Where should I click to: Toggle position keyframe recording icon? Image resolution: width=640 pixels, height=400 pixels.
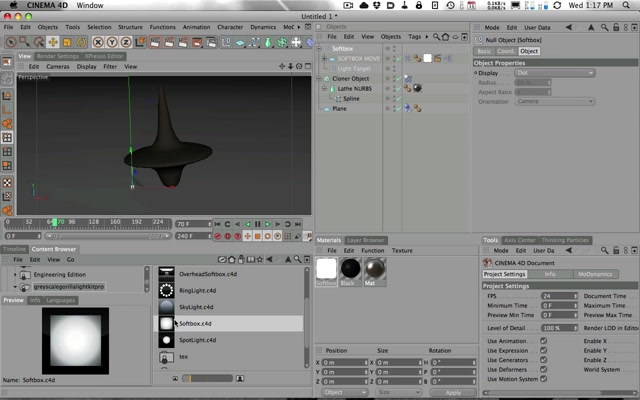click(x=247, y=236)
